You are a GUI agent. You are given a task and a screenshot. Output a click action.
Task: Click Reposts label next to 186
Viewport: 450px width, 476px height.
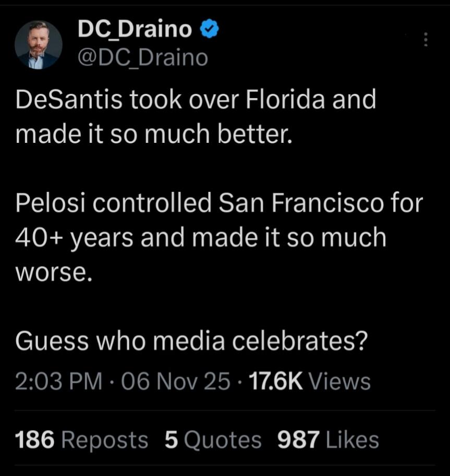click(105, 440)
